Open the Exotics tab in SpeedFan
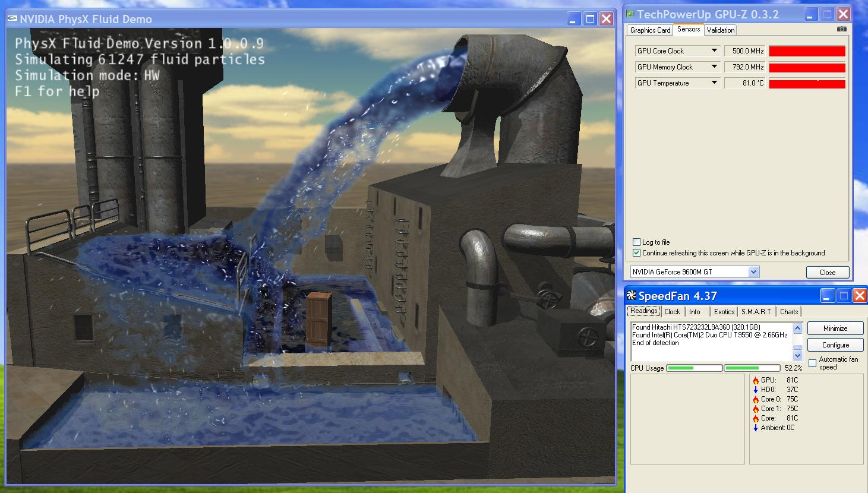 (724, 312)
